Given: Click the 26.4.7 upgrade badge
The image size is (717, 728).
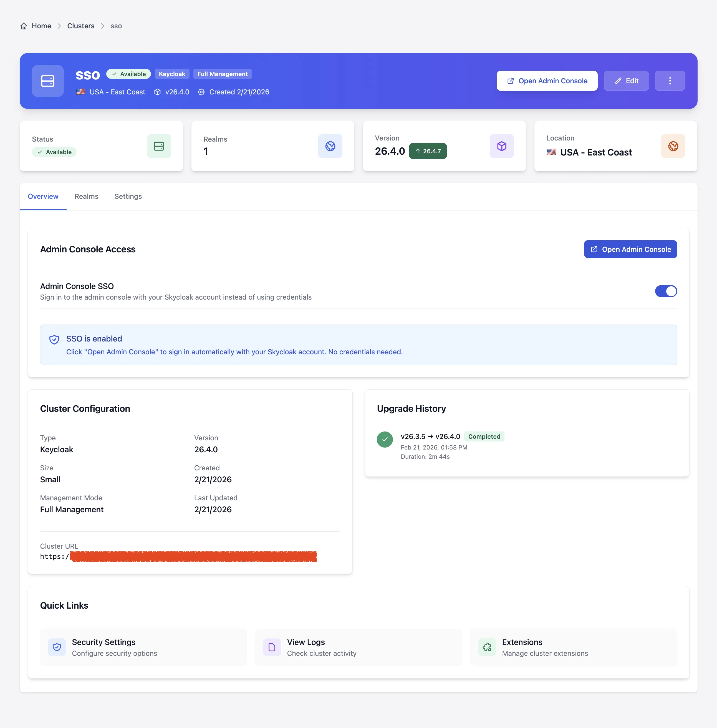Looking at the screenshot, I should [428, 151].
